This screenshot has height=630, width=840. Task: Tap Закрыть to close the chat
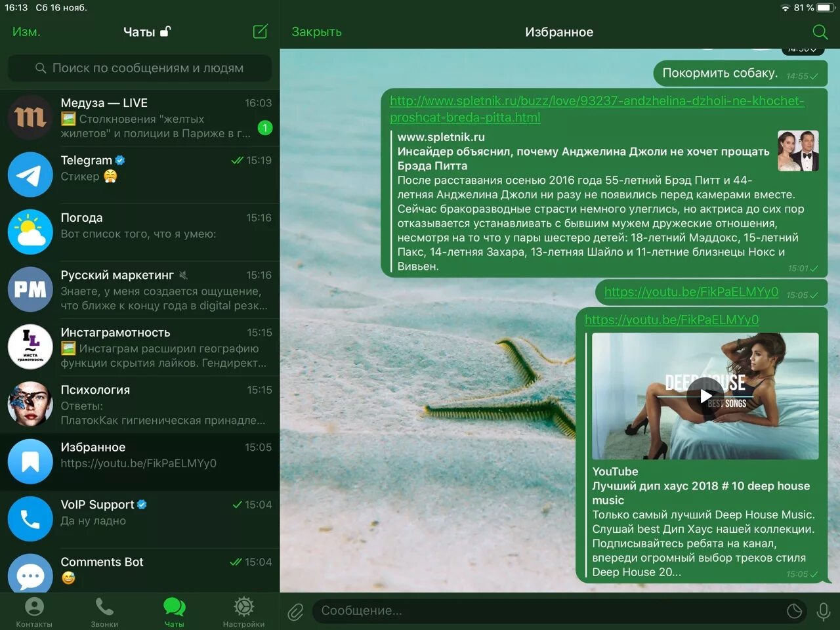point(316,31)
